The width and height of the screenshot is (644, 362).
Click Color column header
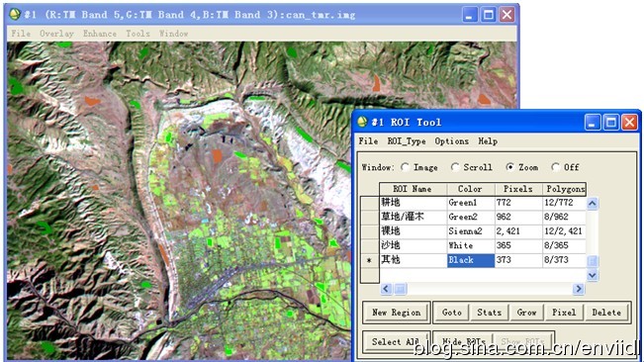(471, 189)
